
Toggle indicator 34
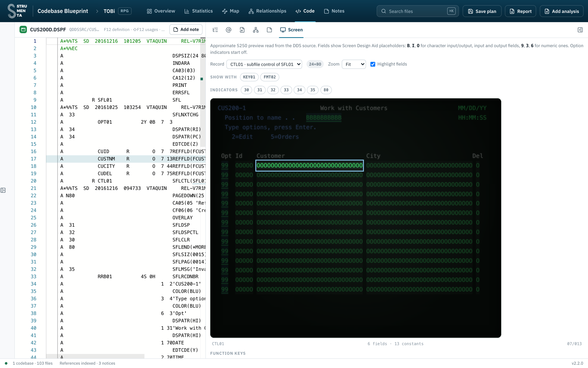[x=299, y=90]
